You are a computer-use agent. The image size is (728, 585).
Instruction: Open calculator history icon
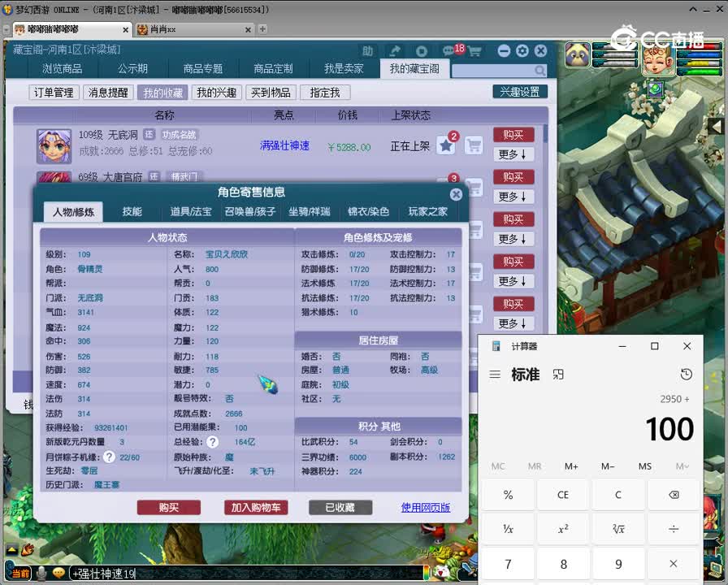(x=687, y=375)
